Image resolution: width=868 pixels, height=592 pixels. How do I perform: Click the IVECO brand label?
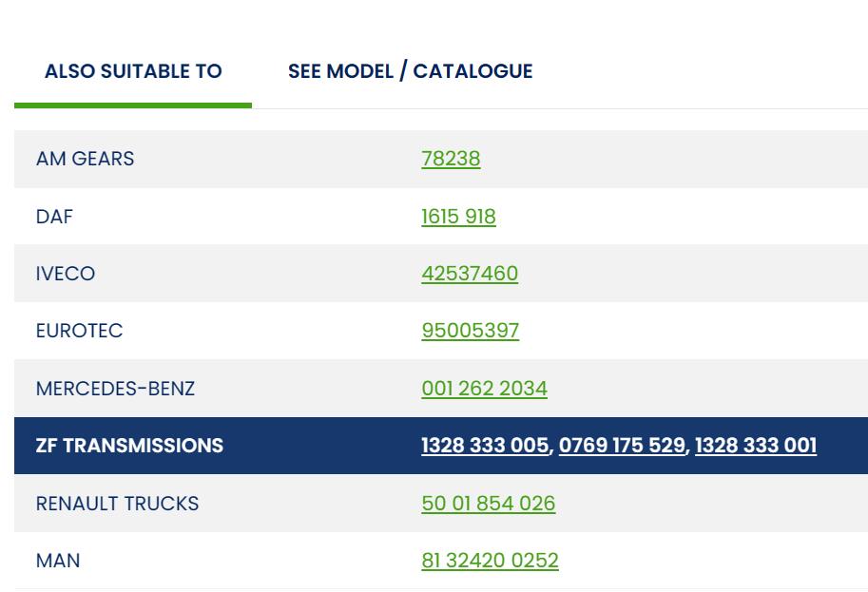(x=66, y=274)
